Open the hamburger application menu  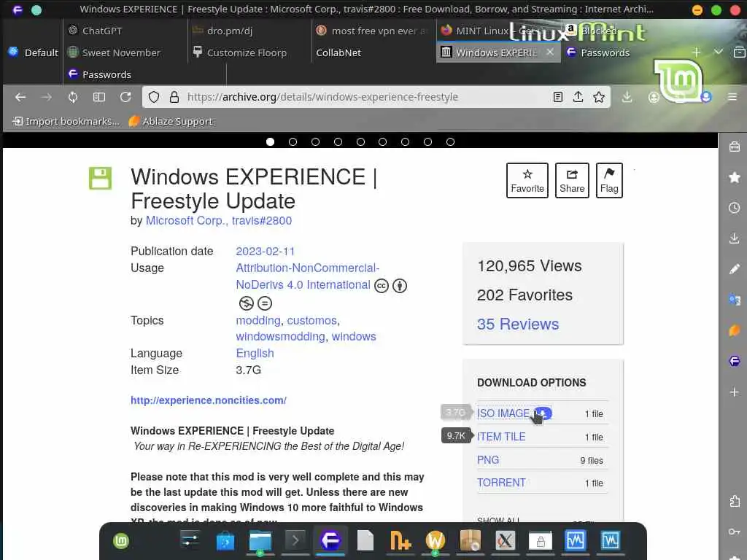coord(732,97)
